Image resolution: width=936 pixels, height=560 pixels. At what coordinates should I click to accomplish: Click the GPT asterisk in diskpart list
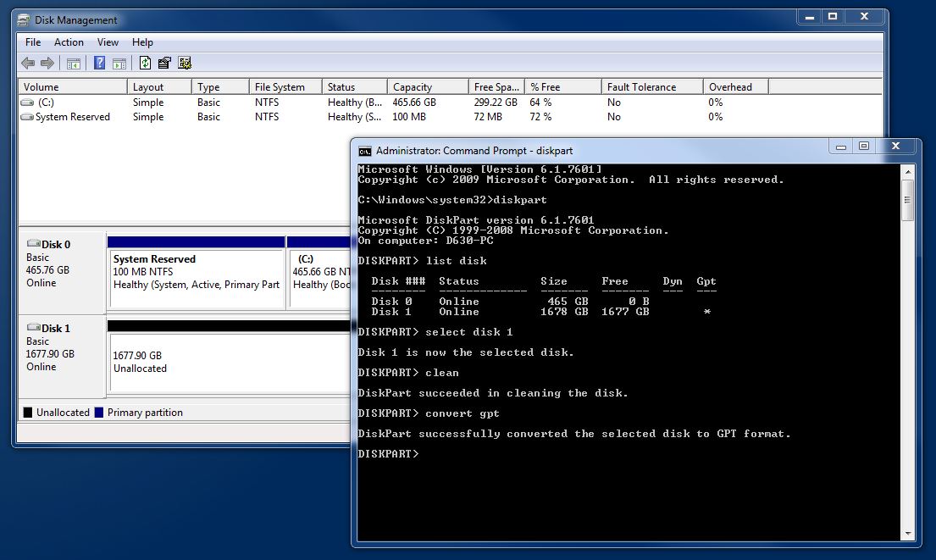(706, 312)
